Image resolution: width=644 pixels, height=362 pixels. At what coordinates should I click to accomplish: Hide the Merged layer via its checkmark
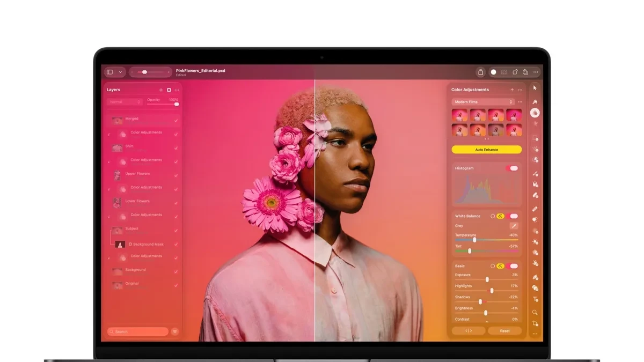point(176,121)
